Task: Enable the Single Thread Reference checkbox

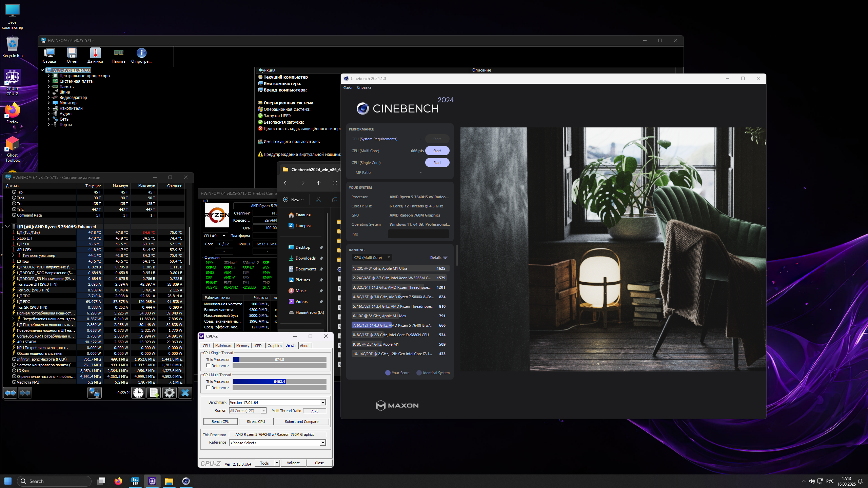Action: click(208, 365)
